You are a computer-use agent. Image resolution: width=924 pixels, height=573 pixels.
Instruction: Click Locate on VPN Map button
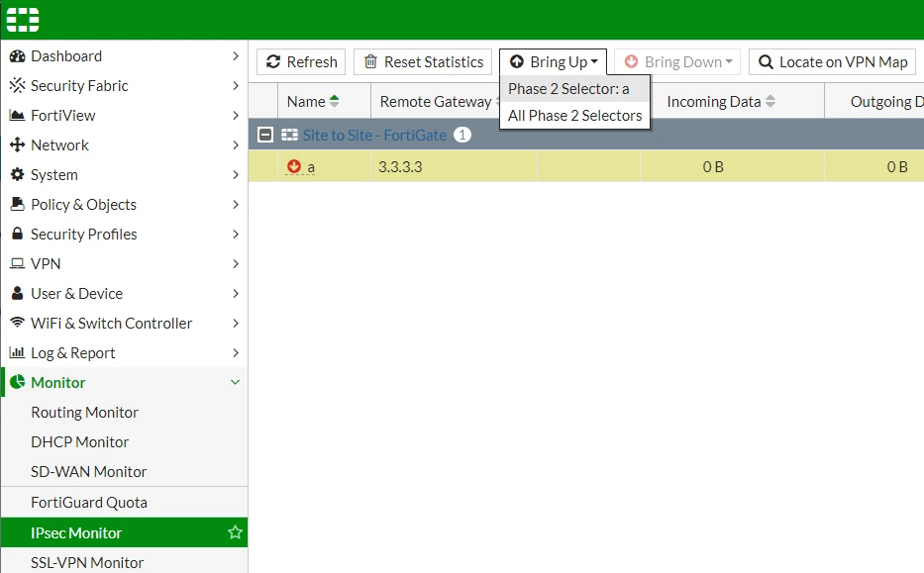pyautogui.click(x=833, y=61)
